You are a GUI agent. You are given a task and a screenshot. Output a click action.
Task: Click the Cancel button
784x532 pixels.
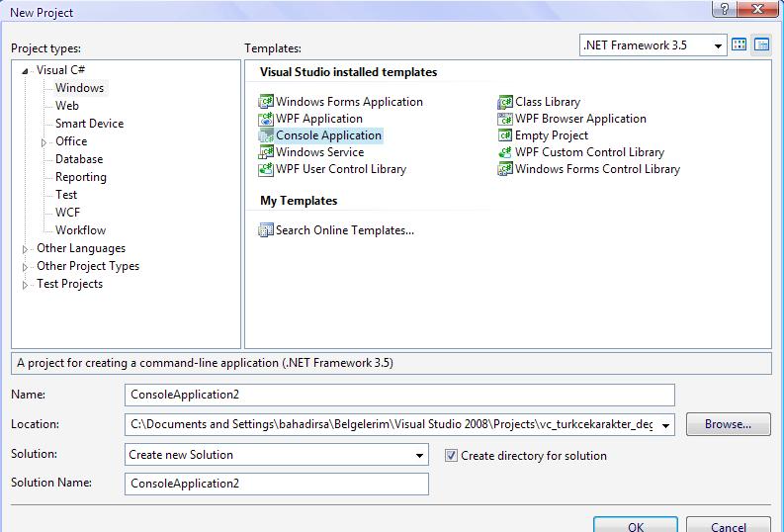pos(728,525)
